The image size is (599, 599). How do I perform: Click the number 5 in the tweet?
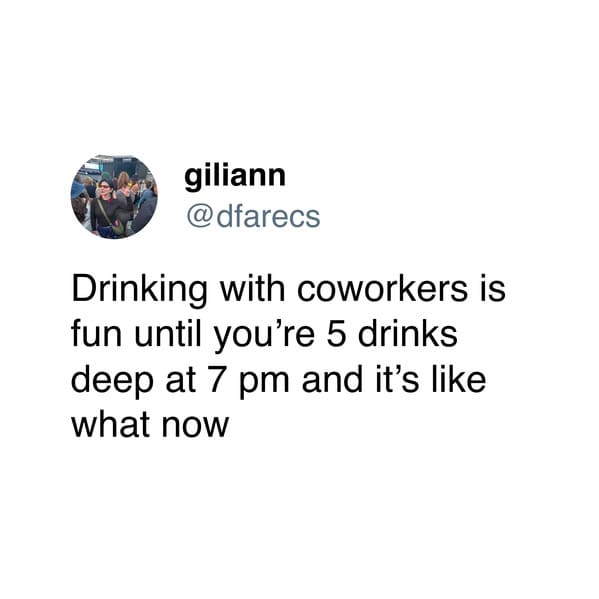[x=336, y=334]
